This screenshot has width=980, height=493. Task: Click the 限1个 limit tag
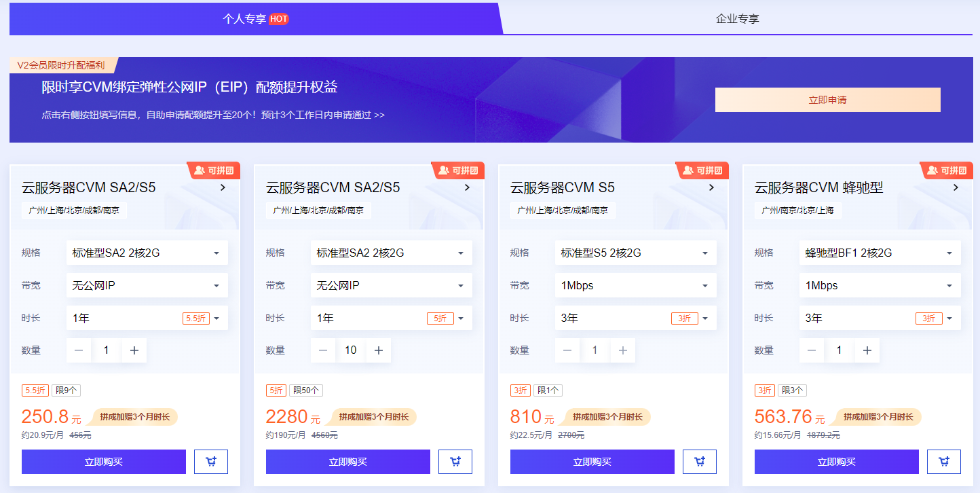(x=548, y=390)
